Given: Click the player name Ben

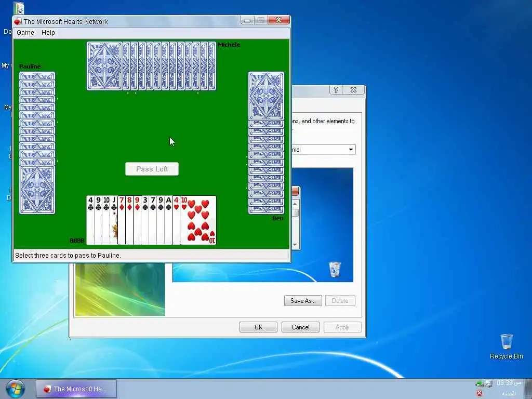Looking at the screenshot, I should pyautogui.click(x=277, y=218).
